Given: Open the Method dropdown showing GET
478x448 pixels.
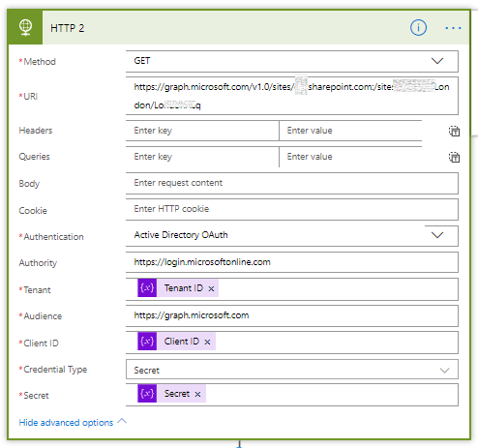Looking at the screenshot, I should (291, 61).
